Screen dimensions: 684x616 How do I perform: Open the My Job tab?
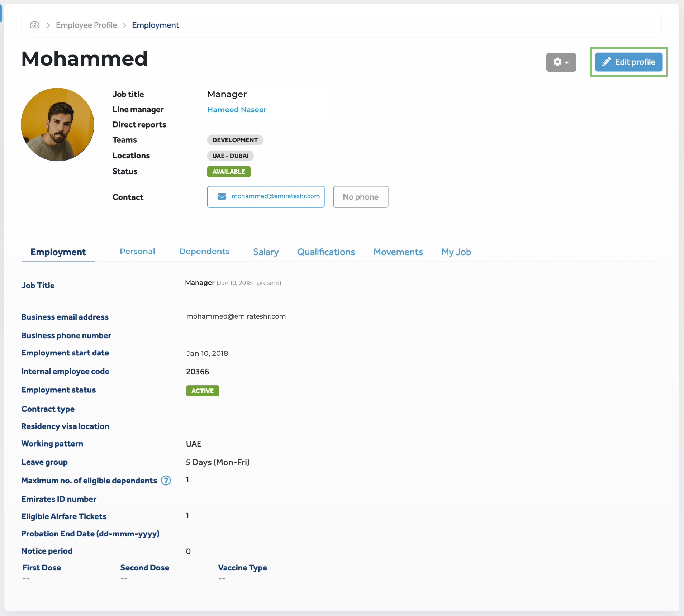coord(456,252)
